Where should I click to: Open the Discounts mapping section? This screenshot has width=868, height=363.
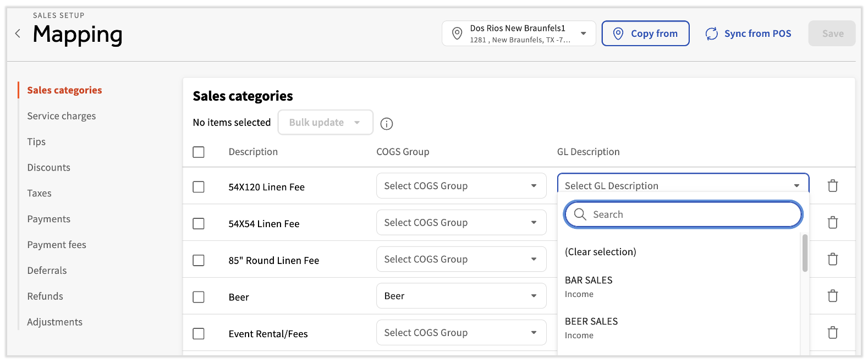49,168
